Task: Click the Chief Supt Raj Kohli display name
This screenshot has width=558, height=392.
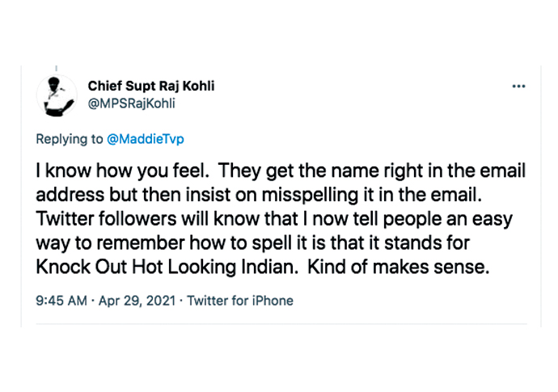Action: click(x=151, y=86)
